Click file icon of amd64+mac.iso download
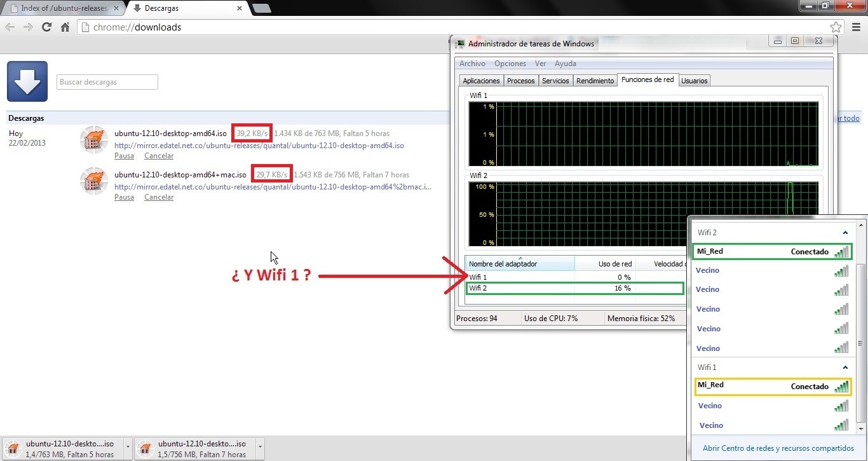 94,181
